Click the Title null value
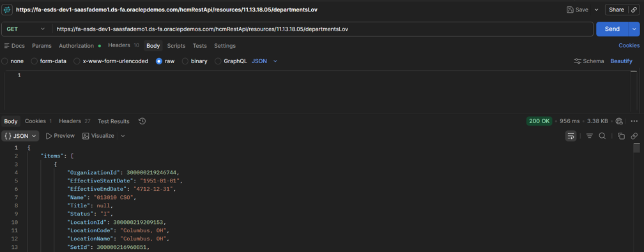The image size is (644, 252). (103, 205)
